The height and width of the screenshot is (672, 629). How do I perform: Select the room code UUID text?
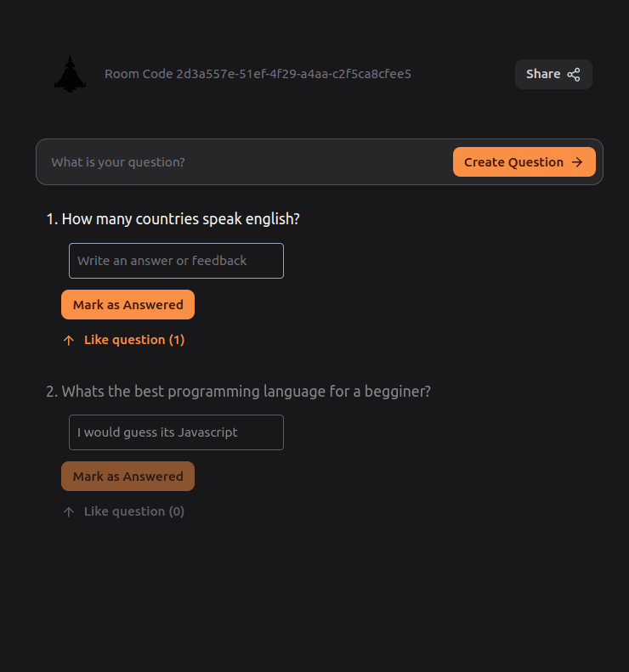(293, 74)
